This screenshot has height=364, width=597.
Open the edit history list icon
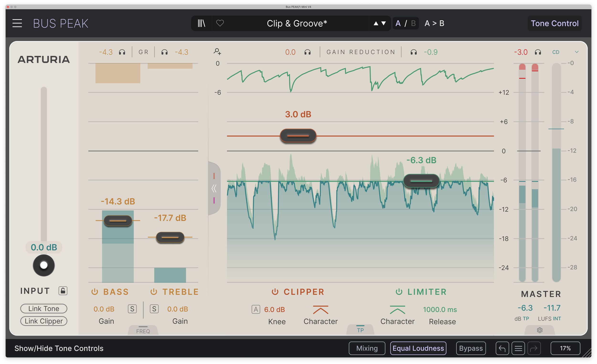(x=518, y=348)
